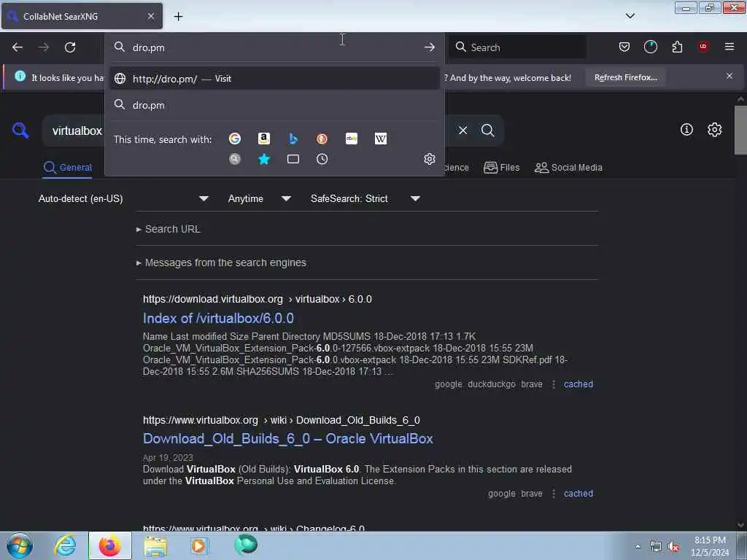
Task: Open the Anytime time range dropdown
Action: (x=259, y=198)
